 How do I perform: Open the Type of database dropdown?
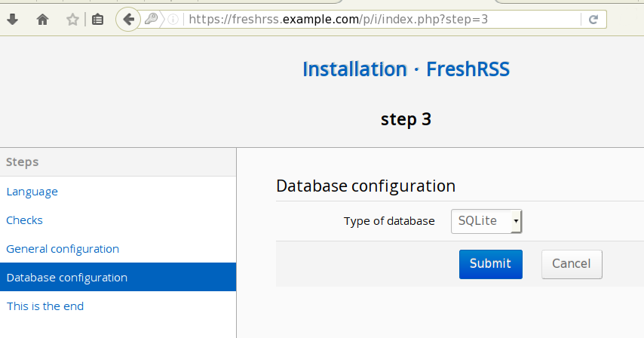tap(486, 221)
